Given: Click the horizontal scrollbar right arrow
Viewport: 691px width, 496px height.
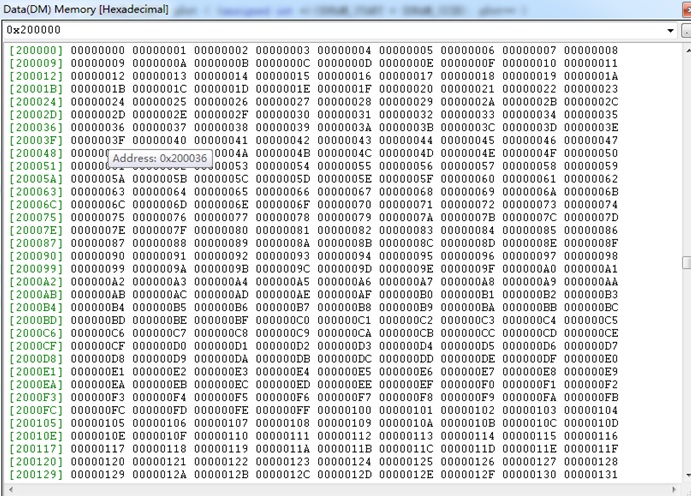Looking at the screenshot, I should click(674, 489).
